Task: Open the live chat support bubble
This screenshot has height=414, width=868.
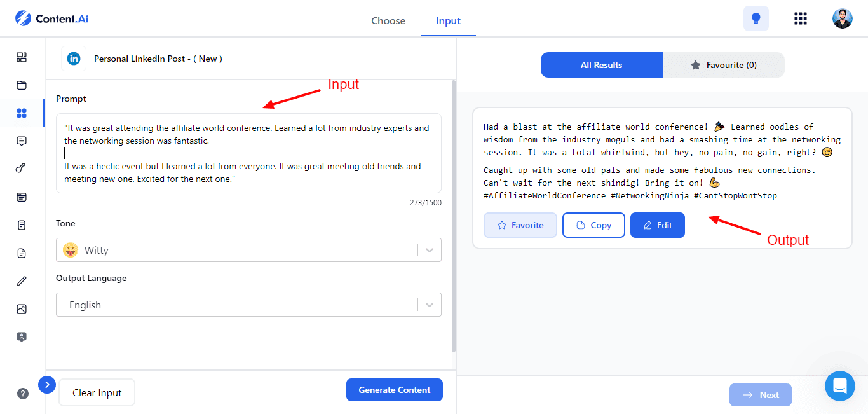Action: tap(839, 386)
